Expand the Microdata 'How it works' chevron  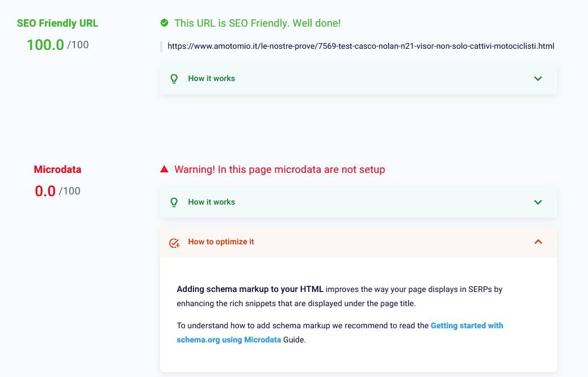pyautogui.click(x=538, y=202)
